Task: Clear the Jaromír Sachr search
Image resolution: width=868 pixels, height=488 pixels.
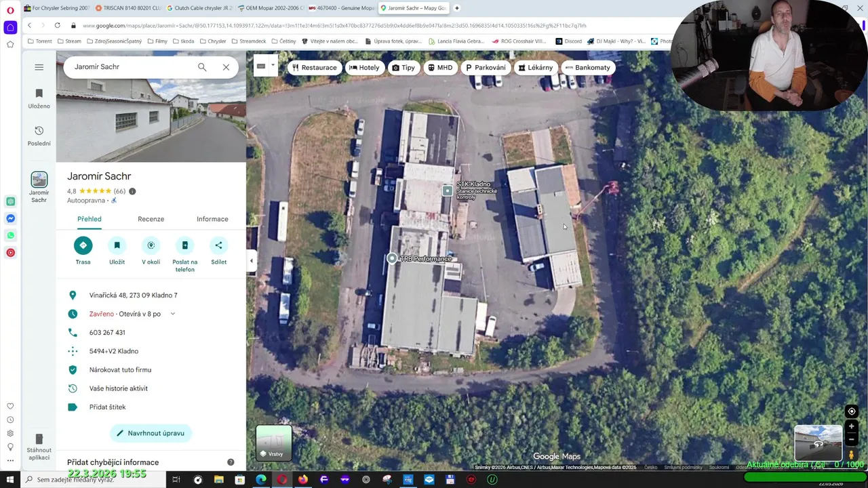Action: pyautogui.click(x=226, y=67)
